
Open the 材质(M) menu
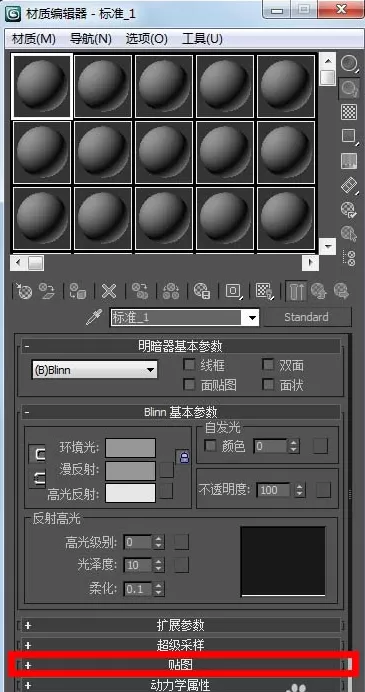(x=34, y=39)
